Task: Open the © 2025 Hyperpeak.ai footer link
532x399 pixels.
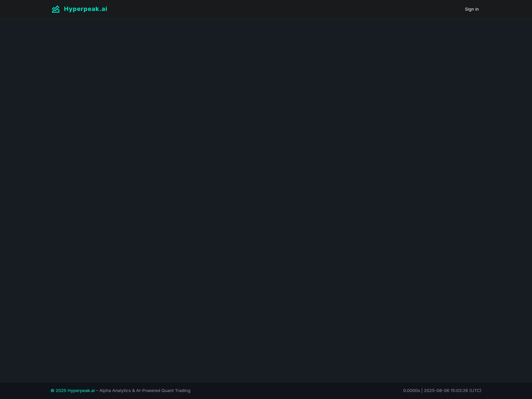Action: coord(73,391)
